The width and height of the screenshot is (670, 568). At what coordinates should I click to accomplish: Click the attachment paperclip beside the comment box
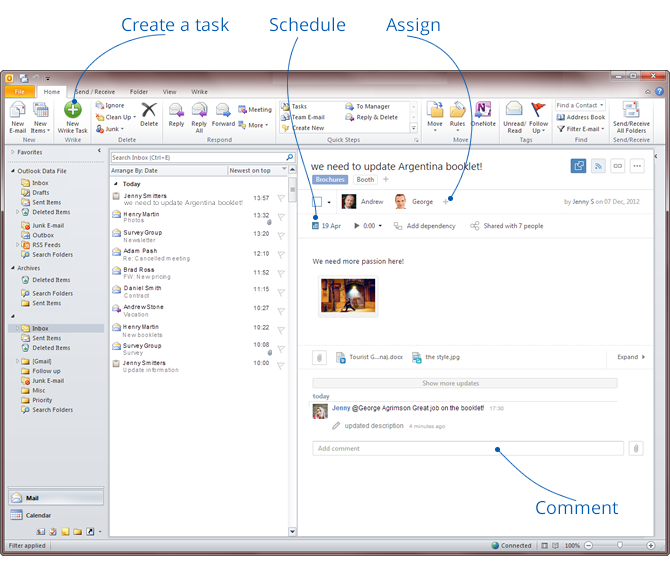pyautogui.click(x=636, y=449)
